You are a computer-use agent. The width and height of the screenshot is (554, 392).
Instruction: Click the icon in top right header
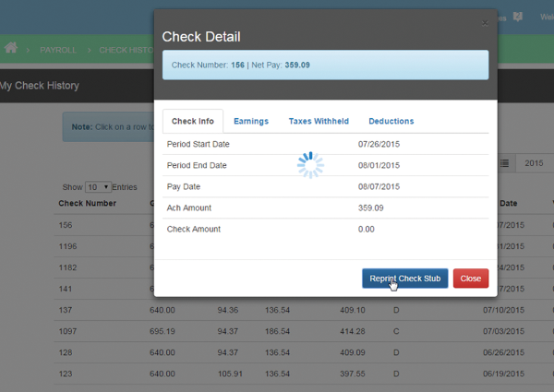(x=518, y=17)
